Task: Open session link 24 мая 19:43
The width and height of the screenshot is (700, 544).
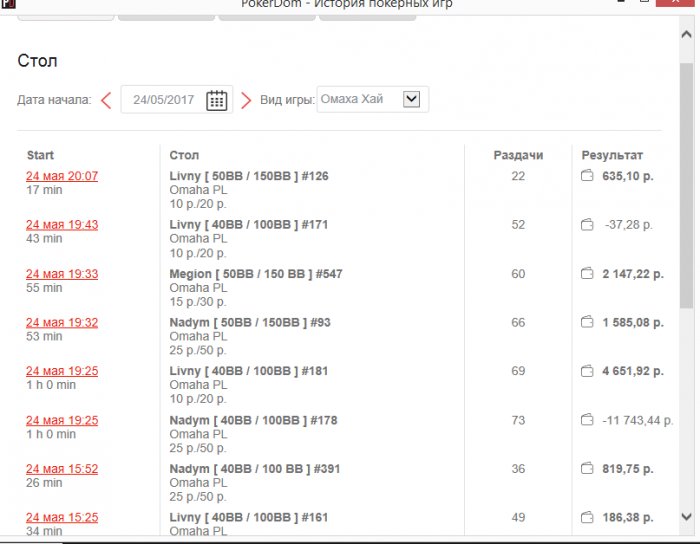Action: [x=62, y=224]
